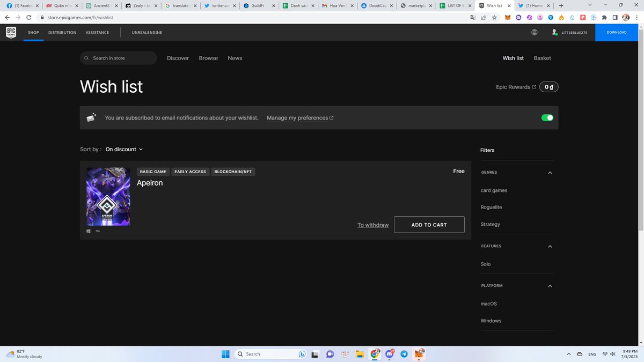The image size is (644, 362).
Task: Go to the Discover tab
Action: pos(178,58)
